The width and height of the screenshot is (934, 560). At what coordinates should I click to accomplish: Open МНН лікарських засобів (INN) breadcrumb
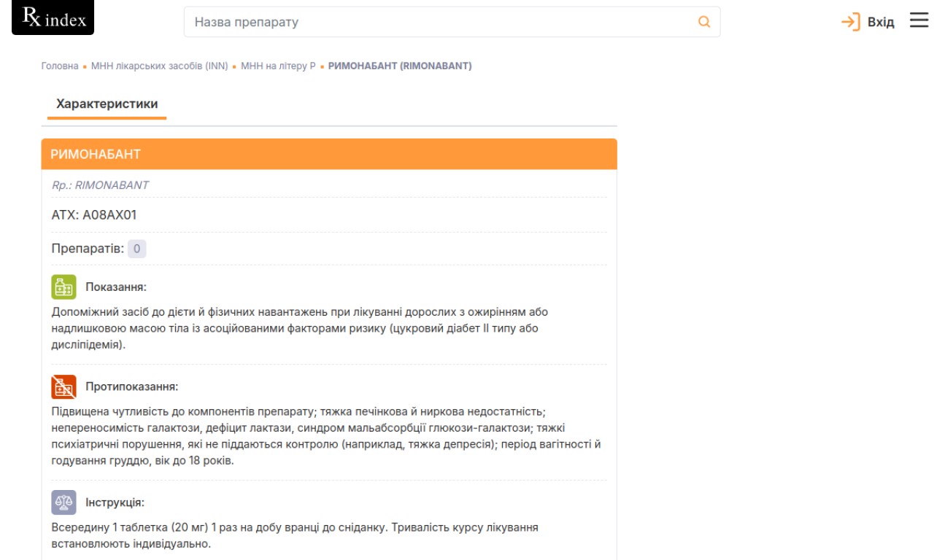pos(160,66)
